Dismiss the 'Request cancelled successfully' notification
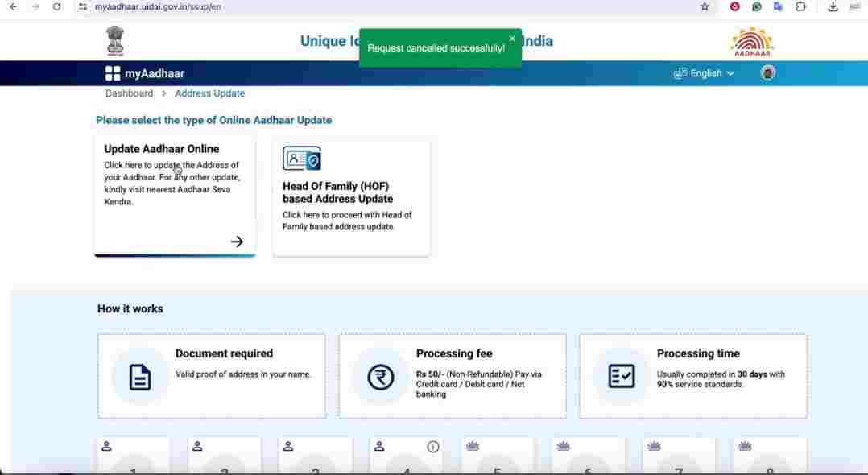 [x=513, y=38]
